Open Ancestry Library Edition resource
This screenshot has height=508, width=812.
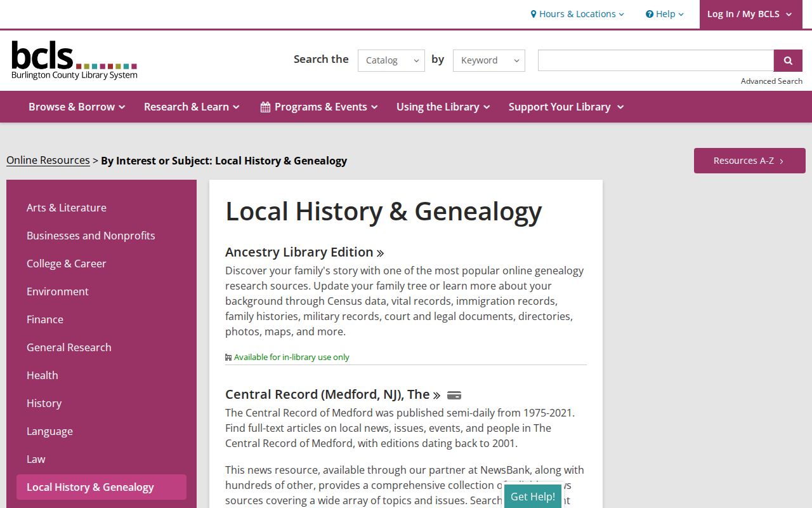[304, 252]
